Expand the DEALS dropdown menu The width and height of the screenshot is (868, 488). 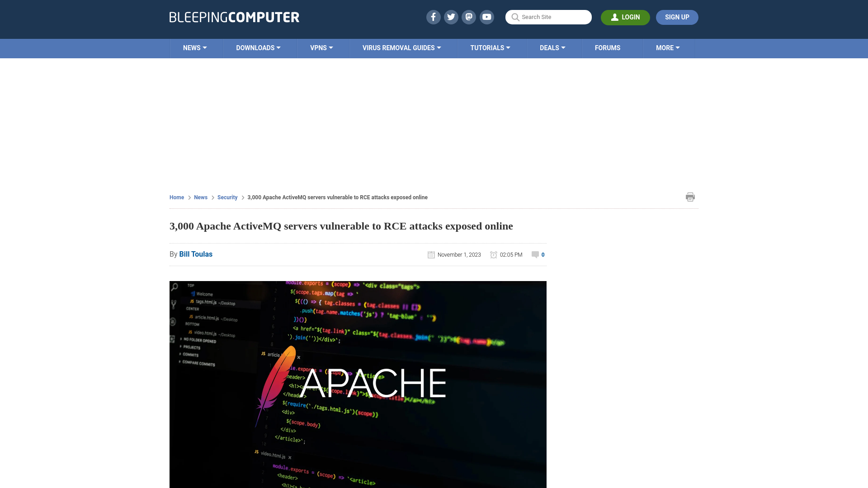[552, 48]
